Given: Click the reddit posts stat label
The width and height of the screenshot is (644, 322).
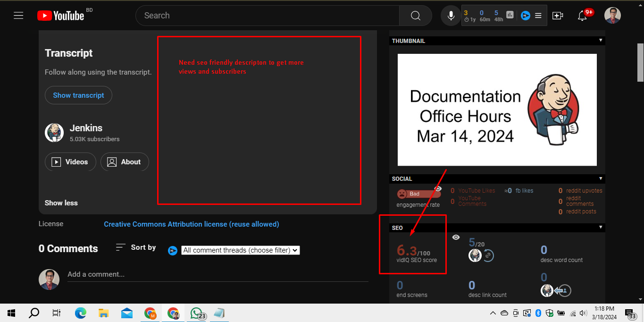Looking at the screenshot, I should (x=581, y=212).
